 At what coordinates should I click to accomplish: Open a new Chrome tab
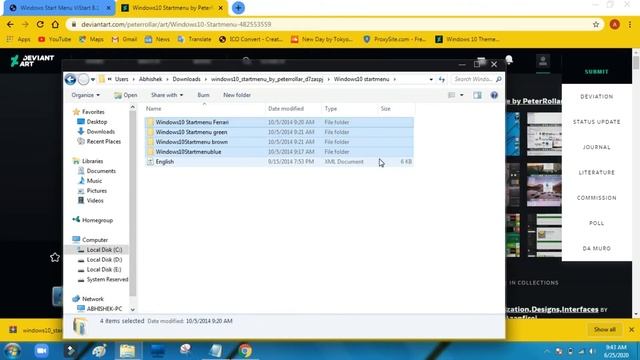[238, 8]
